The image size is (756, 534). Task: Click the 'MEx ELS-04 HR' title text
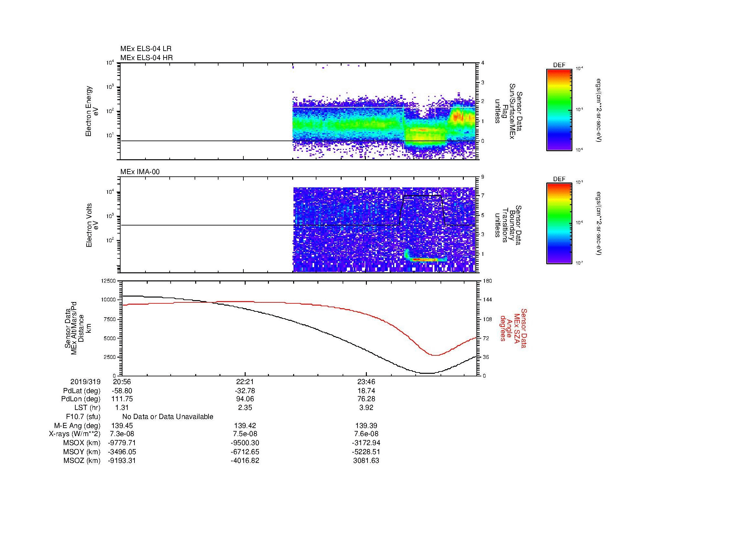146,58
